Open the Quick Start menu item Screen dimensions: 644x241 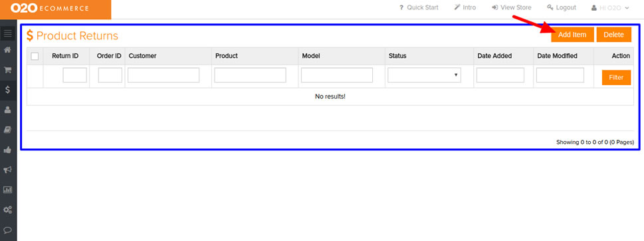[x=419, y=8]
